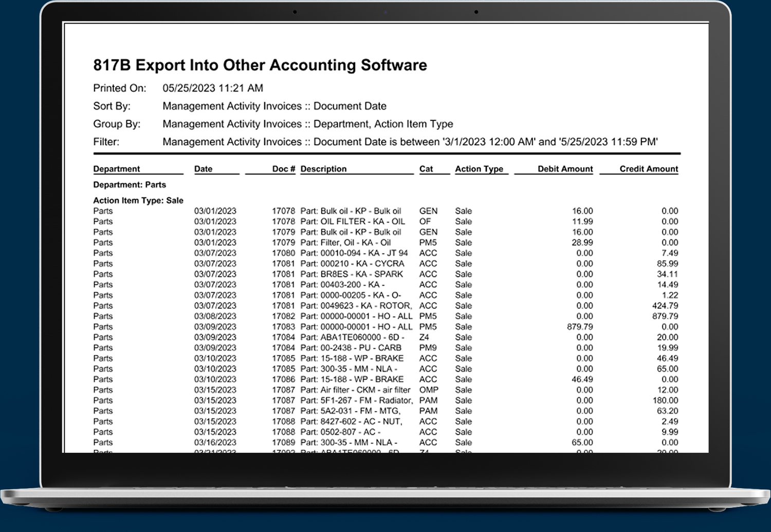Click the 'Doc #' column header
Screen dimensions: 771x532
pos(284,169)
